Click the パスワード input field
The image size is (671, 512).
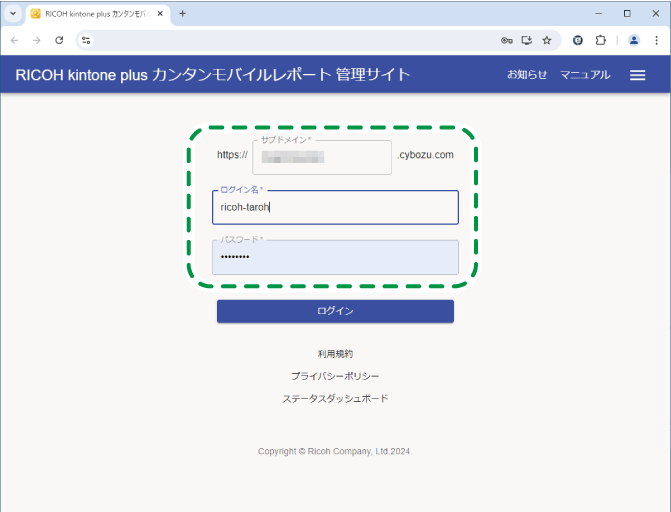(335, 257)
